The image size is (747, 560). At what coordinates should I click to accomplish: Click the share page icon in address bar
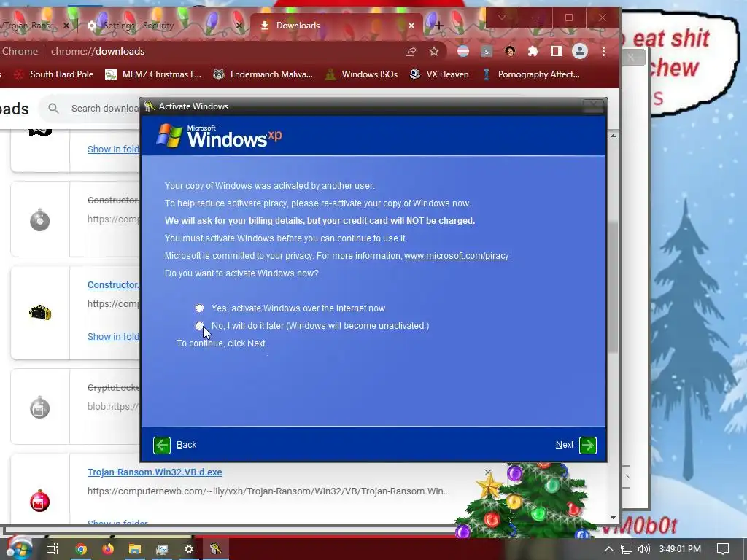pyautogui.click(x=411, y=52)
